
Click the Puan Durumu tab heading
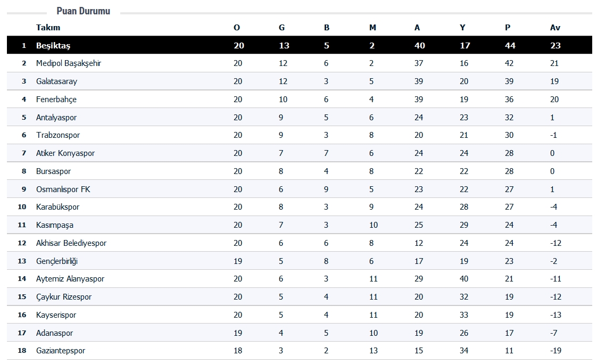(84, 11)
